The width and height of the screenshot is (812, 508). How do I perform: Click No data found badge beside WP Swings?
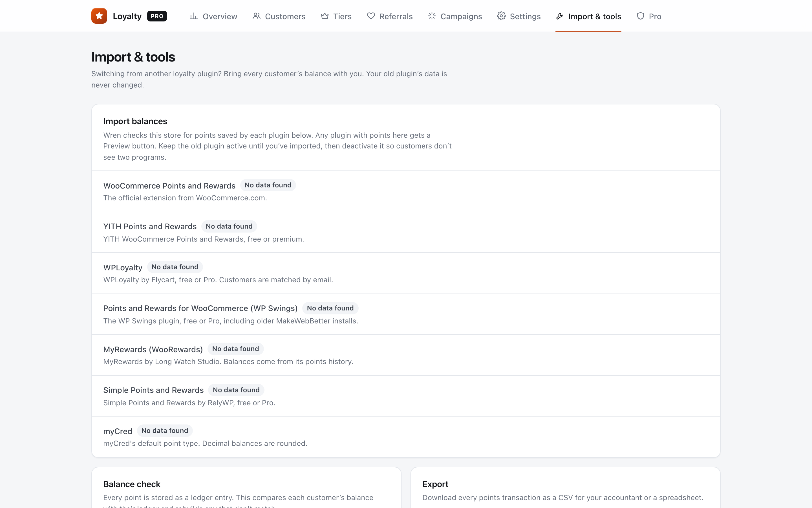pos(330,308)
